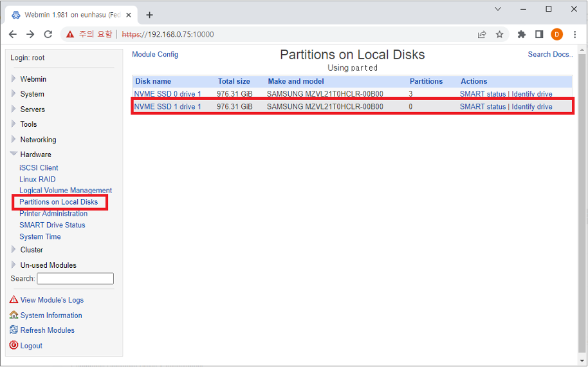Click the share page icon in address bar

point(481,35)
